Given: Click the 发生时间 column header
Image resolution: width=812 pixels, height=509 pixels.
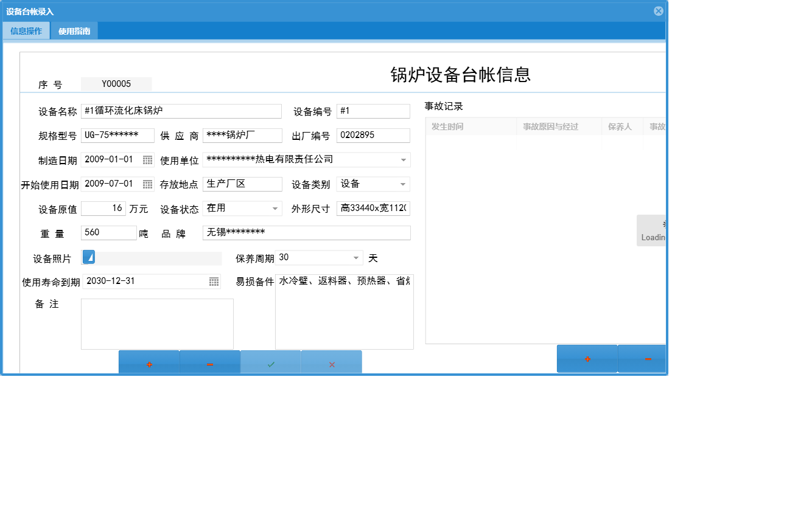Looking at the screenshot, I should [x=472, y=126].
